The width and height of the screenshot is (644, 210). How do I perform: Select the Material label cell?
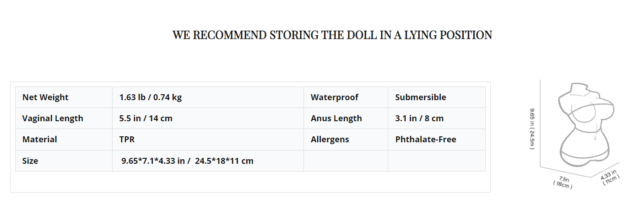click(64, 139)
